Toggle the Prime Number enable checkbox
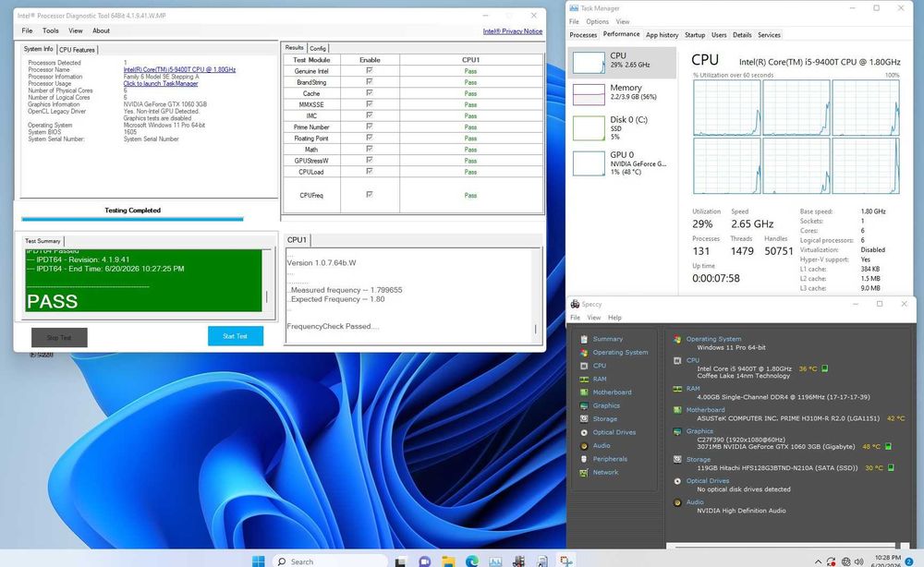Screen dimensions: 924x567 pyautogui.click(x=370, y=126)
